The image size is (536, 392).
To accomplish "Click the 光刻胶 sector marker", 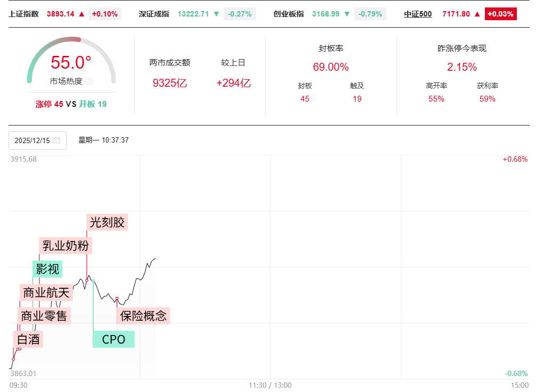I will 107,222.
